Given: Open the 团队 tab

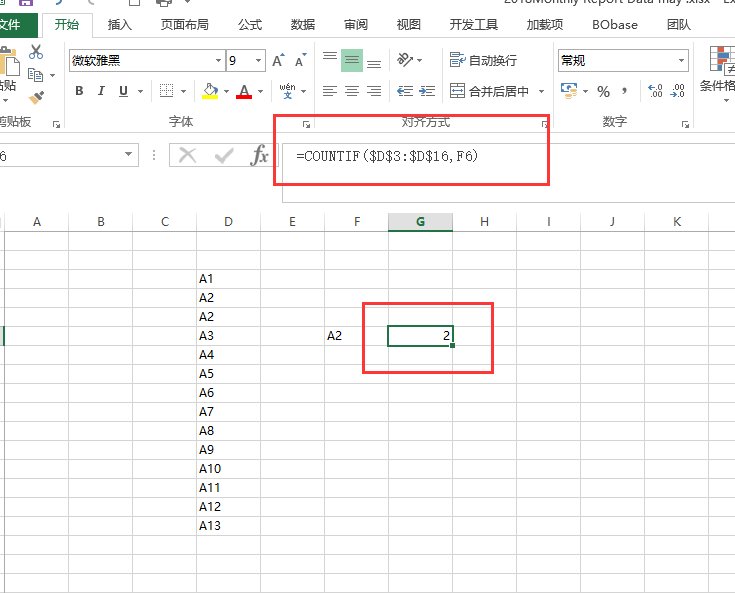Looking at the screenshot, I should tap(679, 25).
